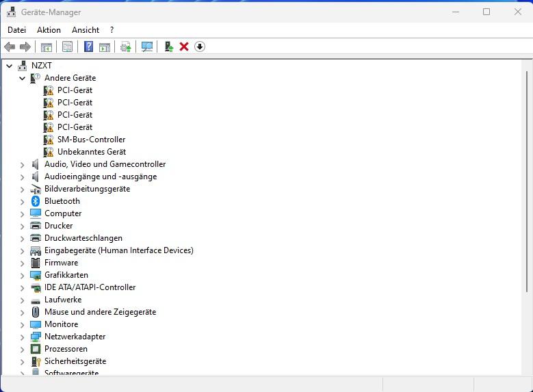The width and height of the screenshot is (533, 392).
Task: Select the Sicherheitsgeräte category label
Action: click(x=75, y=361)
